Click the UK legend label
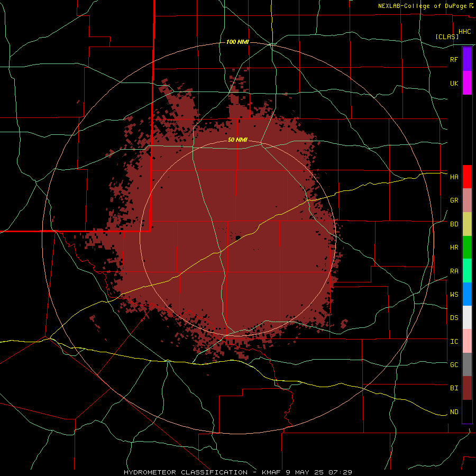This screenshot has width=476, height=476. pyautogui.click(x=454, y=84)
